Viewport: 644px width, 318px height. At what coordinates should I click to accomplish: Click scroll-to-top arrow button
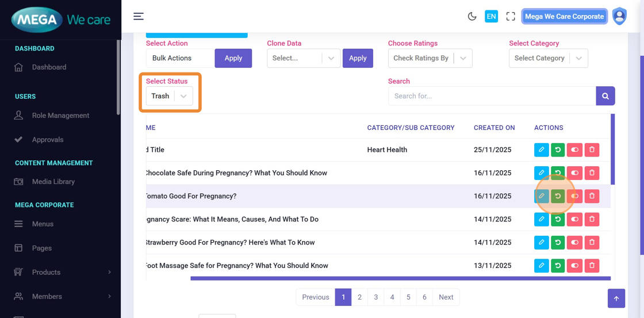click(x=616, y=298)
